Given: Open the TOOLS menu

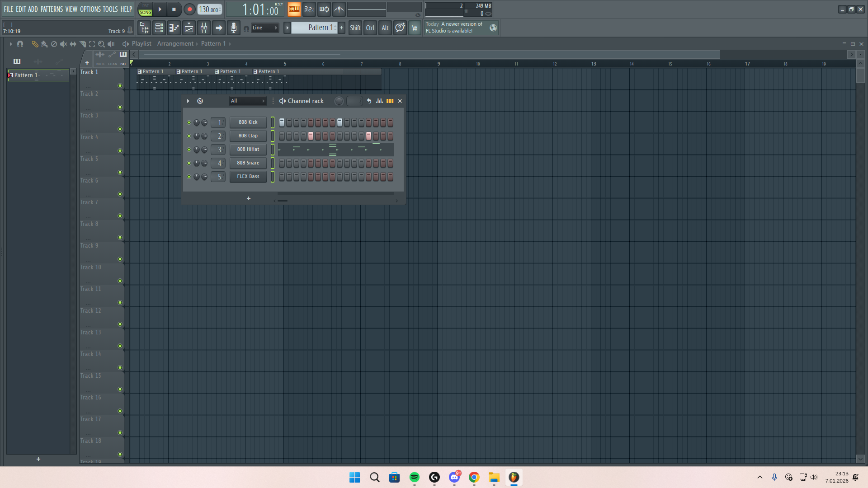Looking at the screenshot, I should tap(110, 9).
